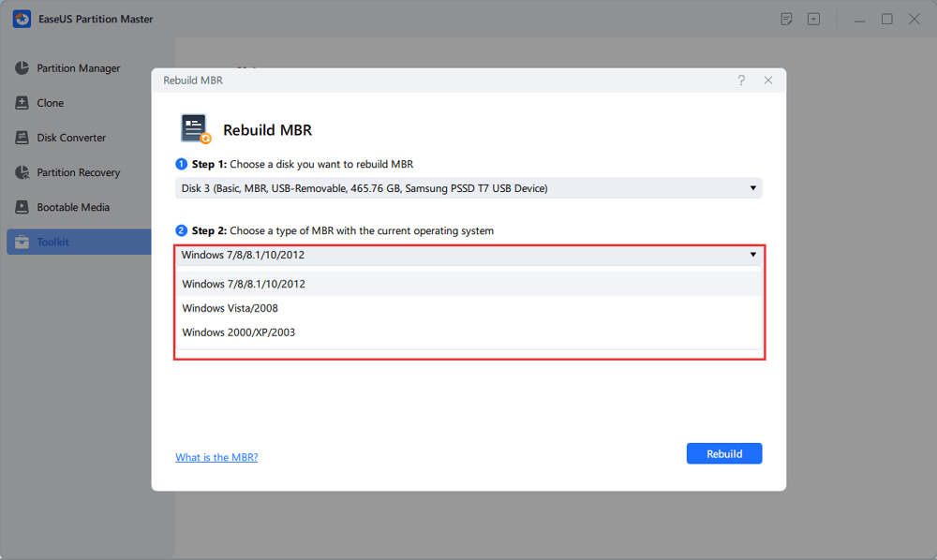Open the Disk 3 Samsung PSSD combo box
Viewport: 937px width, 560px height.
point(468,188)
